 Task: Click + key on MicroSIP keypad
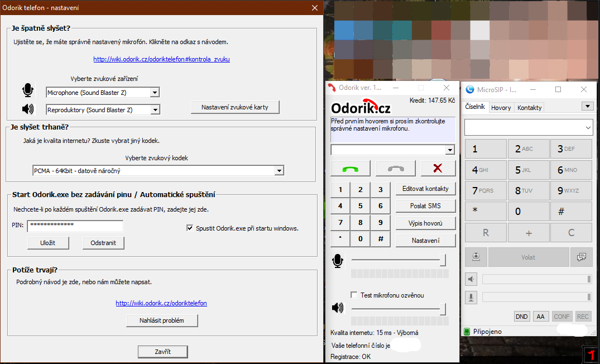click(528, 233)
